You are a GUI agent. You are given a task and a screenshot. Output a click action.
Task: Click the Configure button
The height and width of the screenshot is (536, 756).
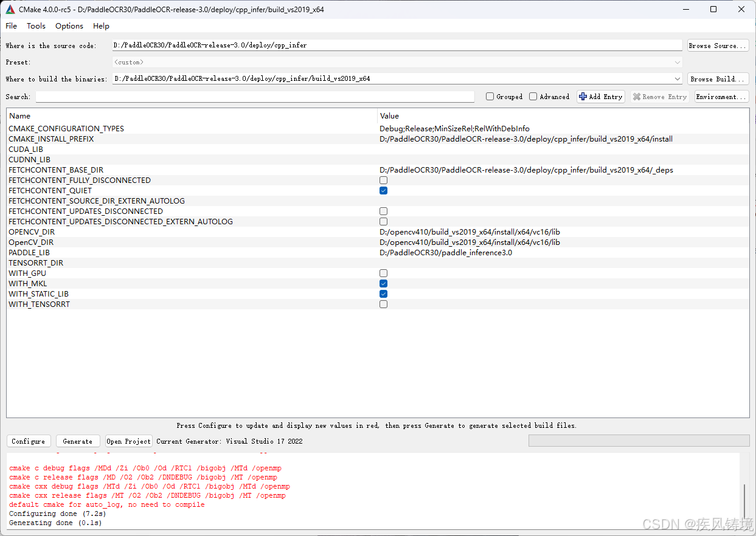(x=29, y=441)
